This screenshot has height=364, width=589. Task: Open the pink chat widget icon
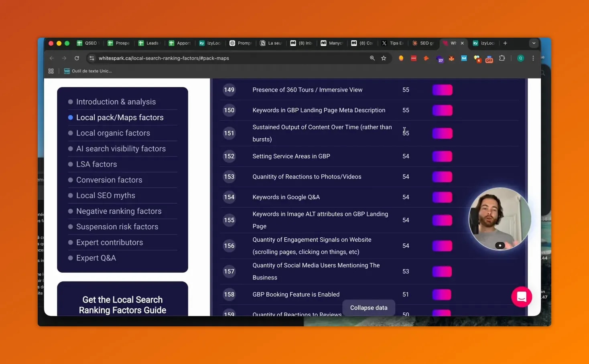(x=521, y=297)
